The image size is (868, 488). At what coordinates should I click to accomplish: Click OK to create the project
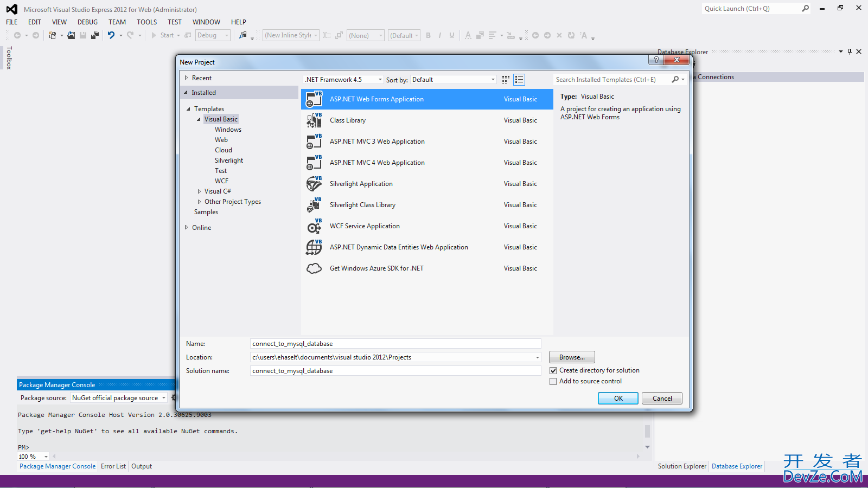618,399
